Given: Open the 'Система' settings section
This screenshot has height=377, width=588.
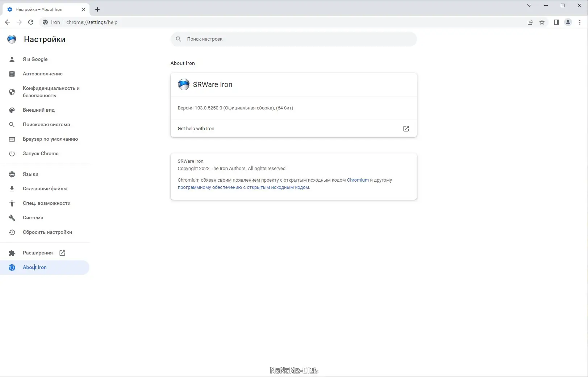Looking at the screenshot, I should click(45, 217).
